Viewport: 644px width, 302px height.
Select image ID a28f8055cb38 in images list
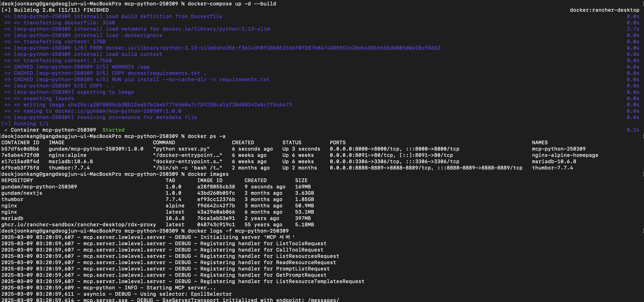click(216, 187)
